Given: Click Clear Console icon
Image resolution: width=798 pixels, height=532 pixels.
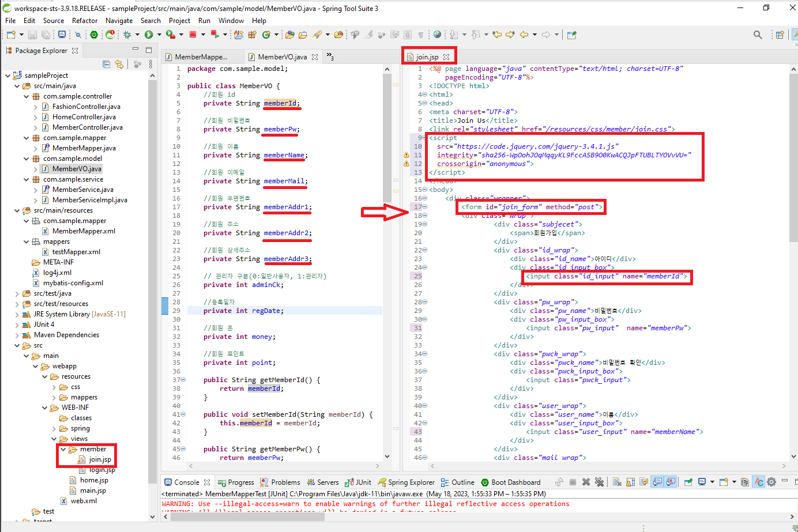Looking at the screenshot, I should click(617, 482).
